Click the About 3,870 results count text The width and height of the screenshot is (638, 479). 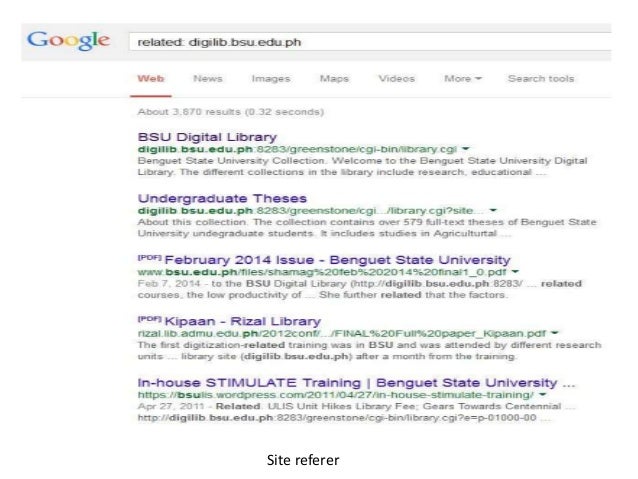pos(230,112)
